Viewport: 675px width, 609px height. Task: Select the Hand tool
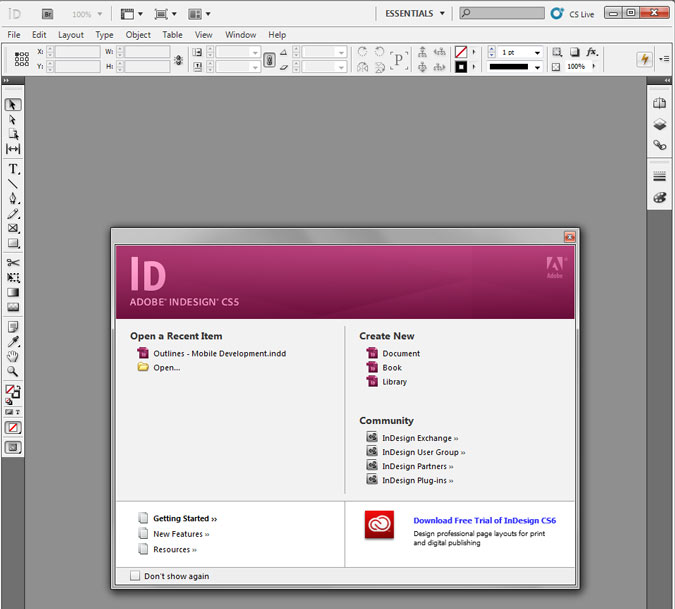click(x=13, y=356)
